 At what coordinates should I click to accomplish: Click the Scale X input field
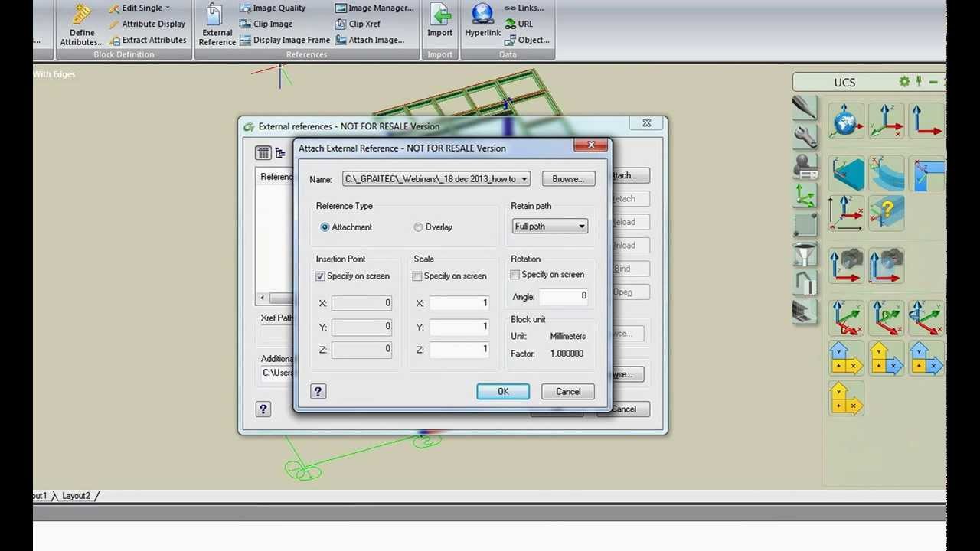coord(459,303)
